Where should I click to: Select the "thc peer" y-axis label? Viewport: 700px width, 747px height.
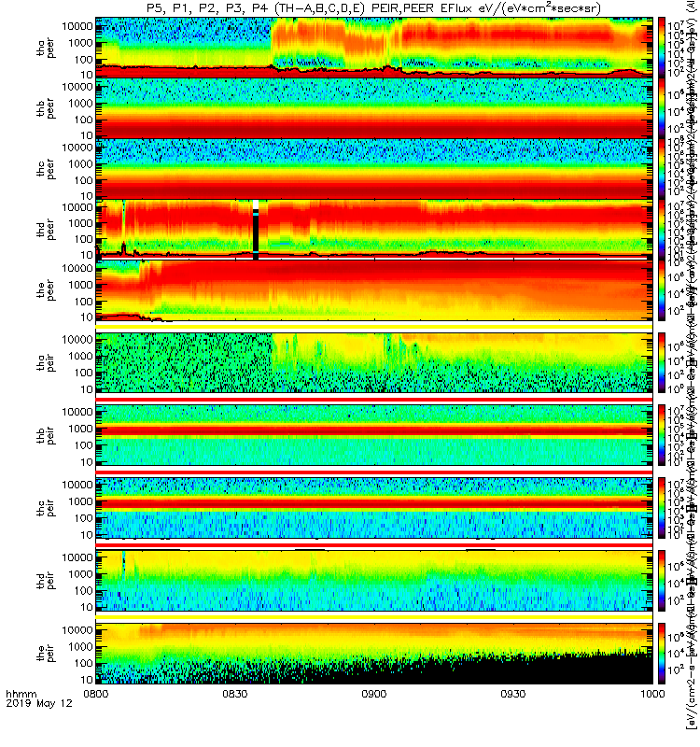pyautogui.click(x=46, y=169)
